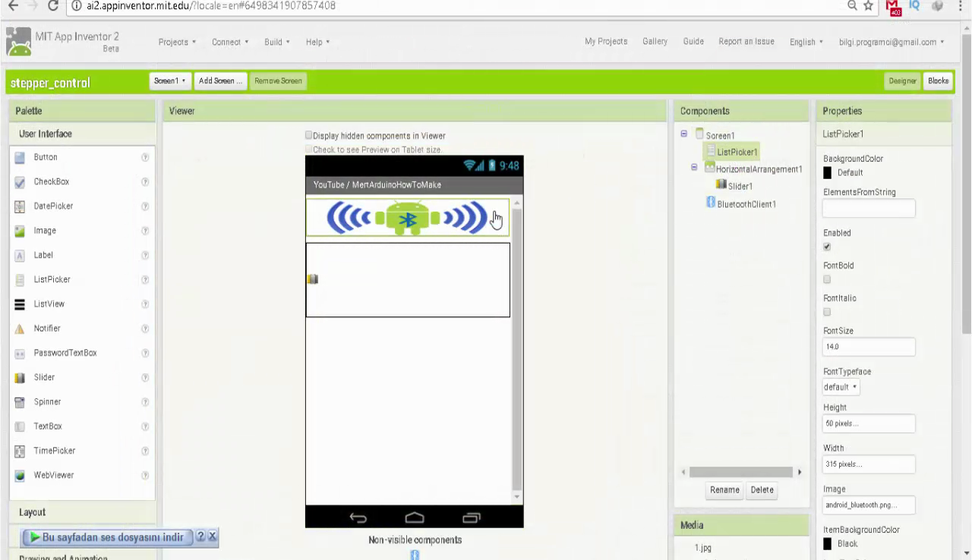Click the ElementsFromString input field

(x=869, y=209)
